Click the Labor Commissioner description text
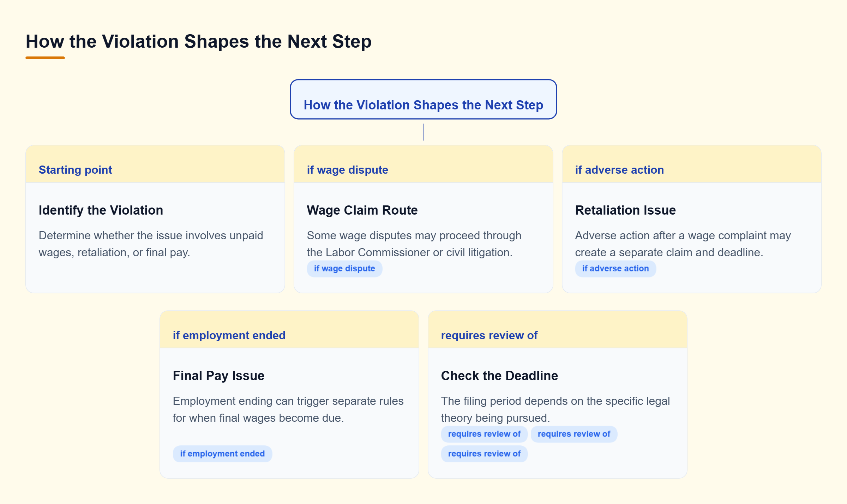Image resolution: width=847 pixels, height=504 pixels. click(414, 244)
